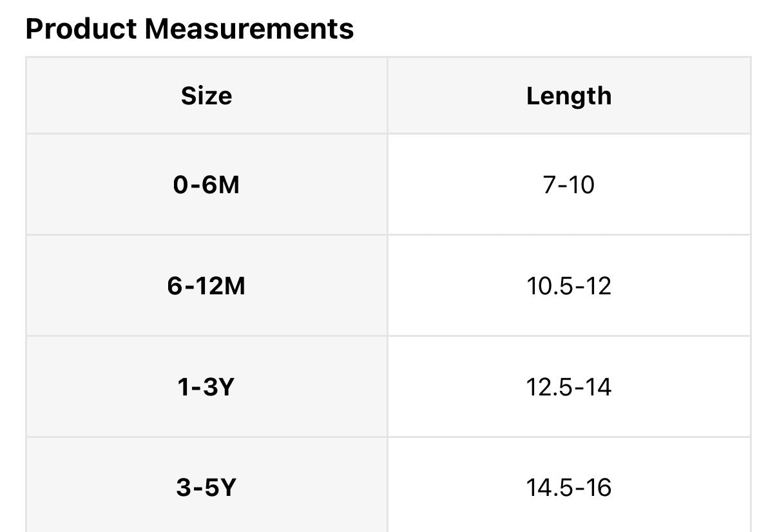Click "14" ending the 1-3Y length range

point(599,387)
